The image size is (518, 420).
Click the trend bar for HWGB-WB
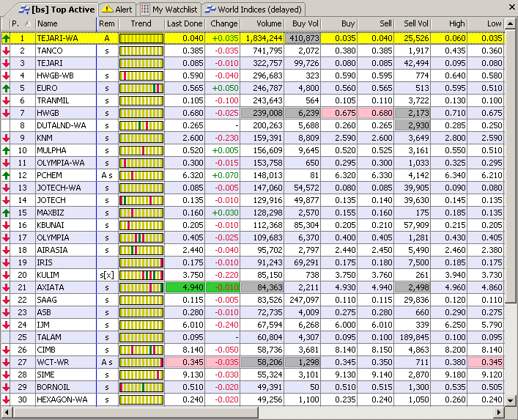141,75
